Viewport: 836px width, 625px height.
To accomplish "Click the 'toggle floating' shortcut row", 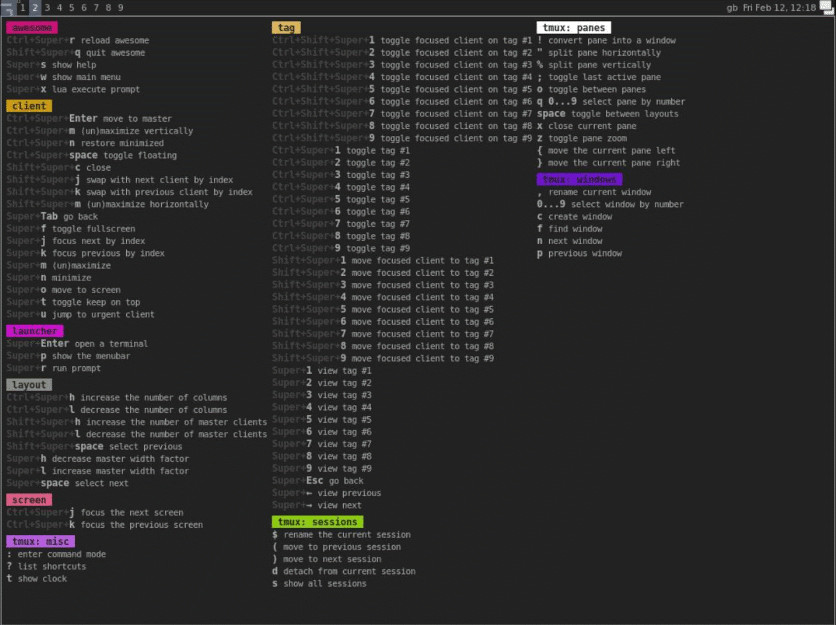I will [92, 156].
